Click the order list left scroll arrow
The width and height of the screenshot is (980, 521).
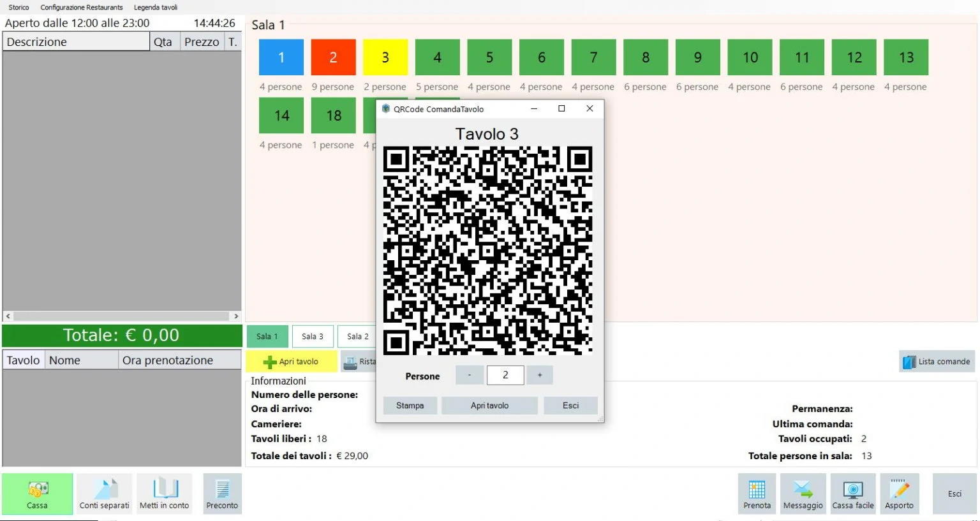8,316
